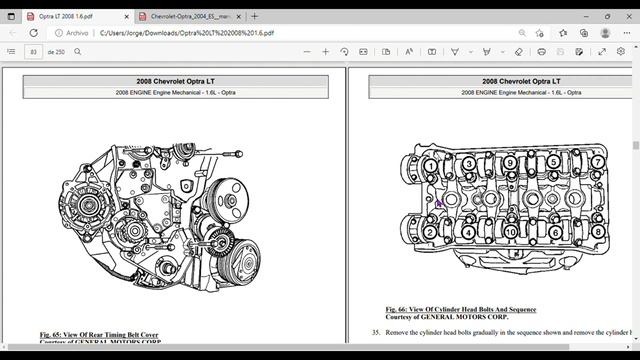This screenshot has height=360, width=640.
Task: Click the Save as icon
Action: pos(579,52)
